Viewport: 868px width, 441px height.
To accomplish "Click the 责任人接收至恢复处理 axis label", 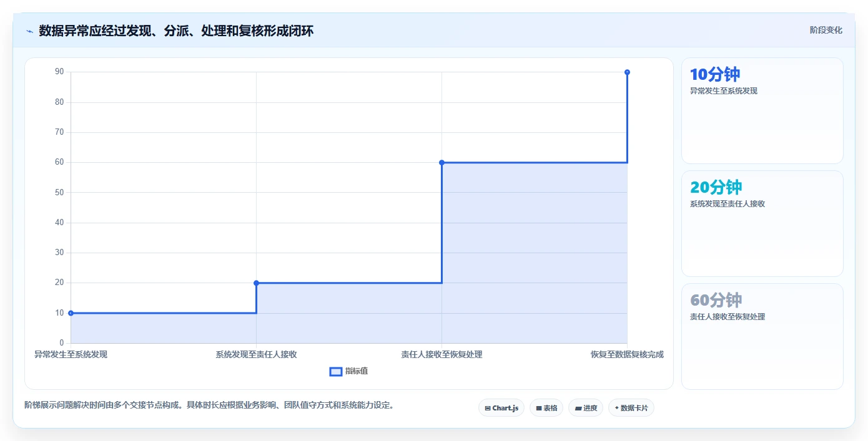I will (x=441, y=354).
